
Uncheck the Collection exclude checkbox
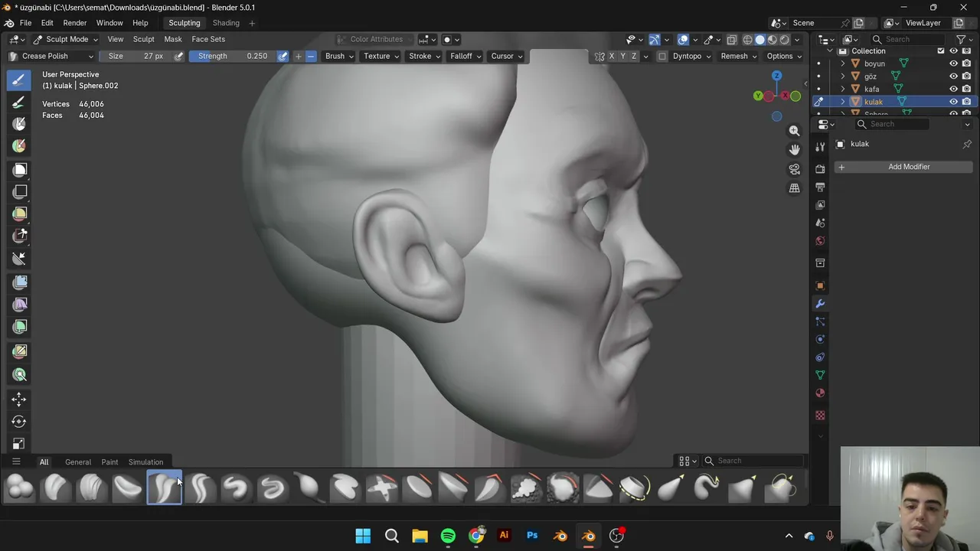pyautogui.click(x=941, y=51)
